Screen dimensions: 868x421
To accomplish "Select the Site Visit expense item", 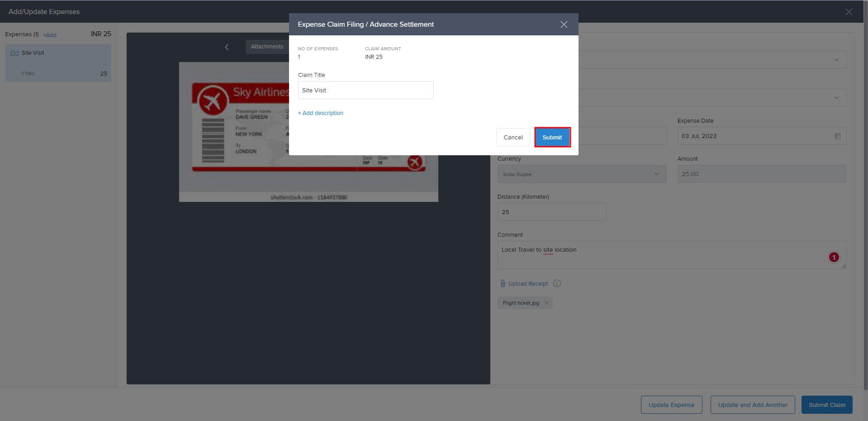I will coord(58,62).
